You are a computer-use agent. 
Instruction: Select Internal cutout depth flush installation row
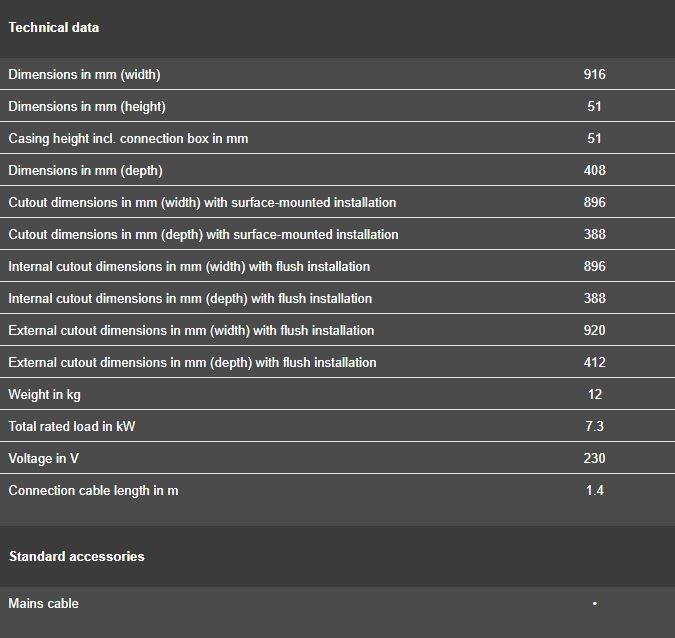pyautogui.click(x=338, y=298)
